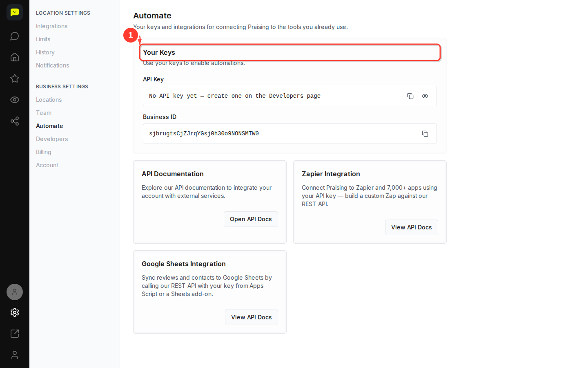588x368 pixels.
Task: Click View API Docs under Zapier Integration
Action: 411,227
